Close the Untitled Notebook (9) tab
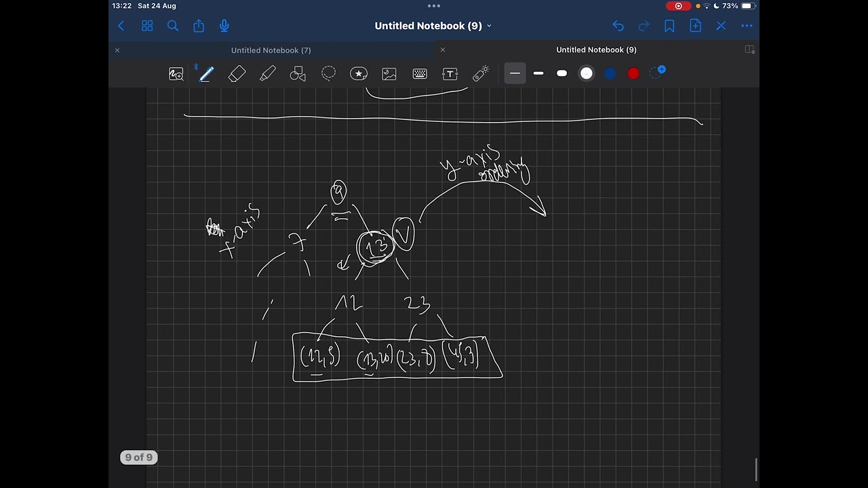This screenshot has width=868, height=488. point(443,49)
